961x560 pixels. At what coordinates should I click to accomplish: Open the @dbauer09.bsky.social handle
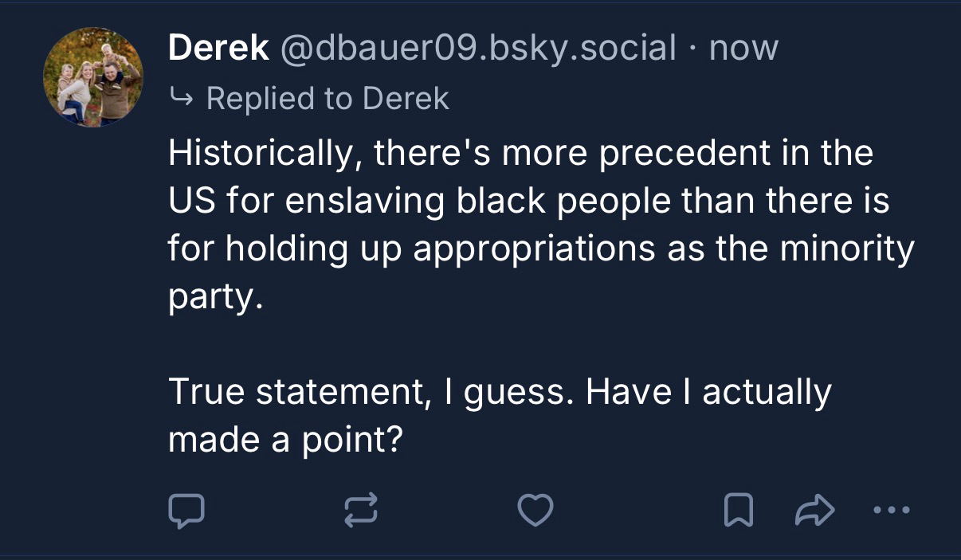click(477, 49)
